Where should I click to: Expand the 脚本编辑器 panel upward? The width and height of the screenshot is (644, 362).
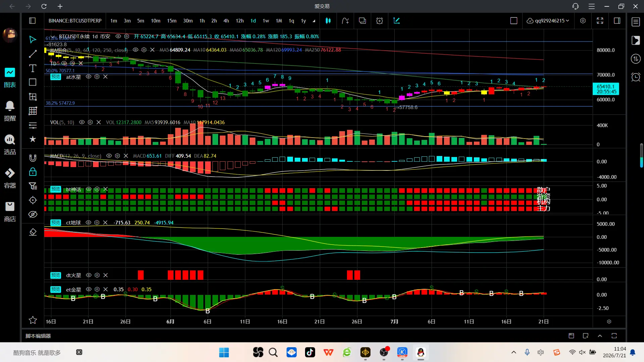click(600, 336)
